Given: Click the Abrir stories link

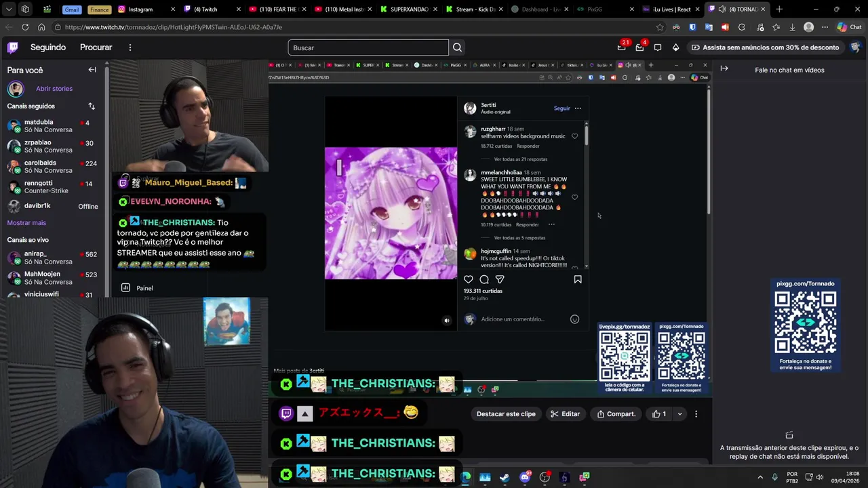Looking at the screenshot, I should tap(54, 89).
